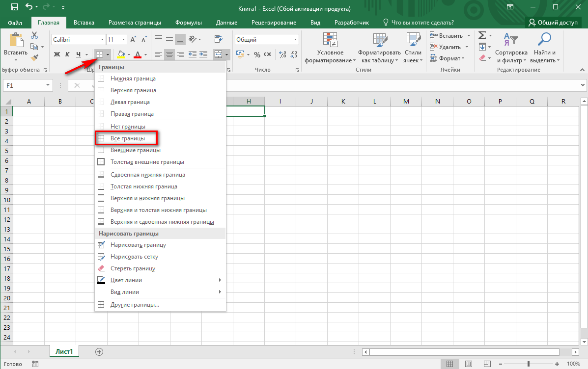The height and width of the screenshot is (369, 588).
Task: Click Условное форматирование button
Action: click(330, 48)
